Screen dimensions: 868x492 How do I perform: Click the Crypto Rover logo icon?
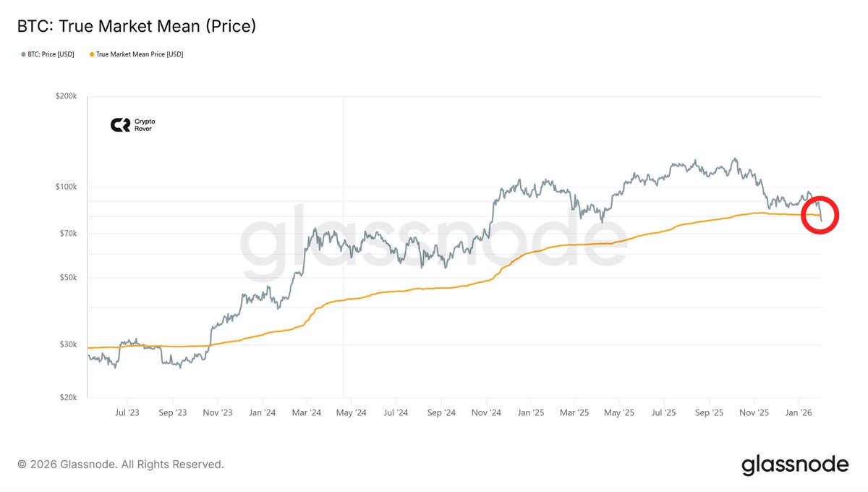(120, 125)
